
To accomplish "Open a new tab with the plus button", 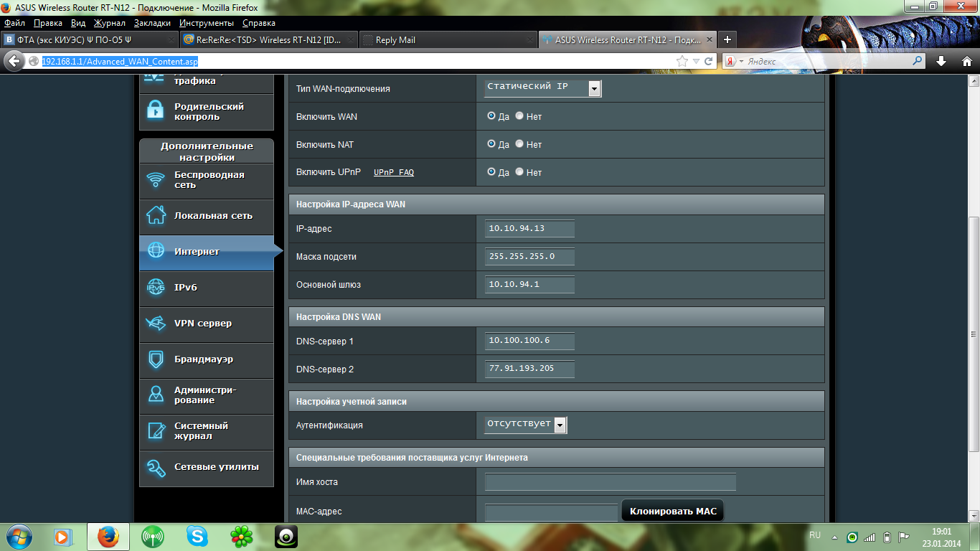I will [x=727, y=39].
